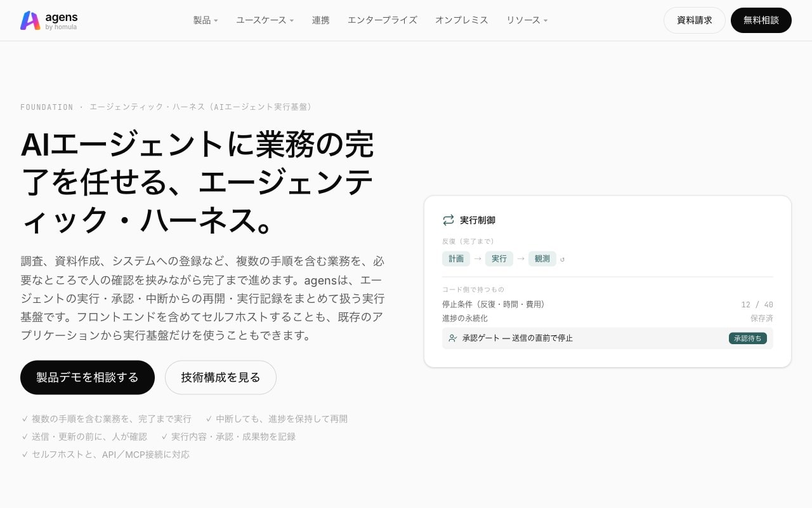This screenshot has height=508, width=812.
Task: Click the text 実行内容・承認・成果物を記録
Action: coord(233,437)
